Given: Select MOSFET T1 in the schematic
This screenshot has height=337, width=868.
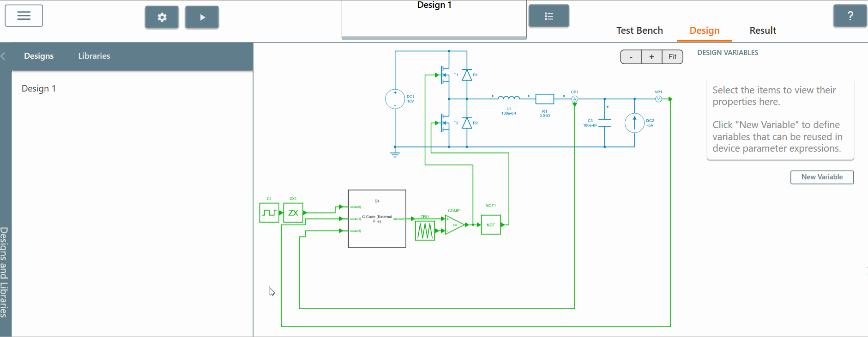Looking at the screenshot, I should click(445, 75).
